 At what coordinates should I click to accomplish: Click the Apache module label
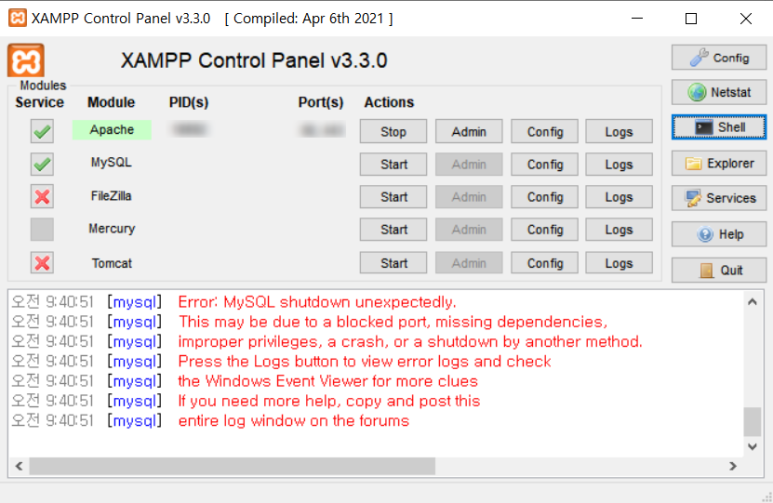[x=112, y=130]
